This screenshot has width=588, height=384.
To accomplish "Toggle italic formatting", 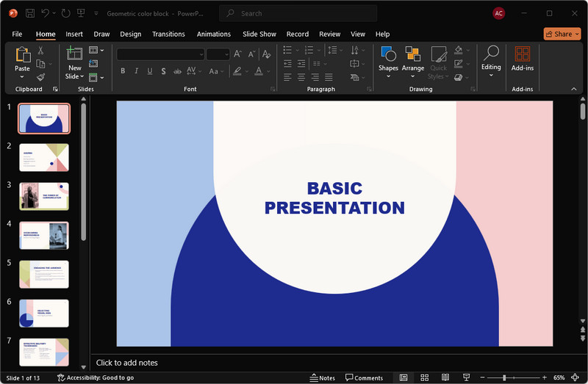I will click(137, 71).
